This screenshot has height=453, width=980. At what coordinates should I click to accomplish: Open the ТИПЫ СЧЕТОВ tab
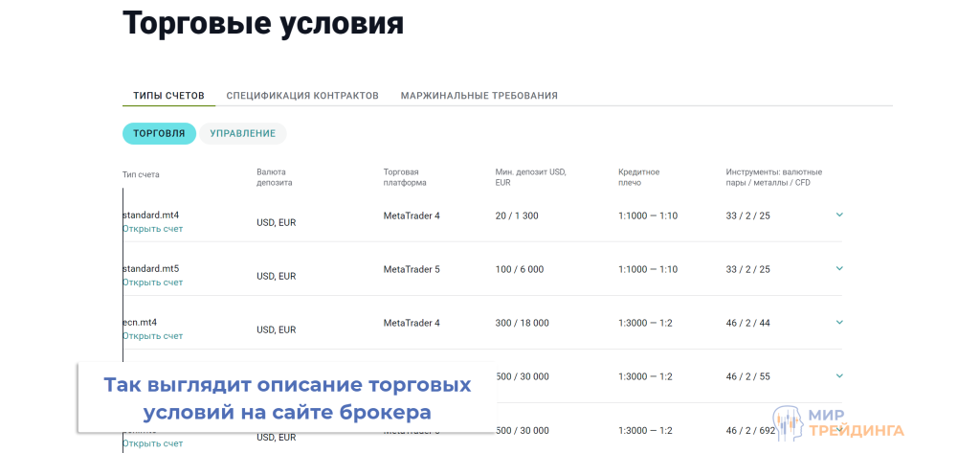coord(168,96)
